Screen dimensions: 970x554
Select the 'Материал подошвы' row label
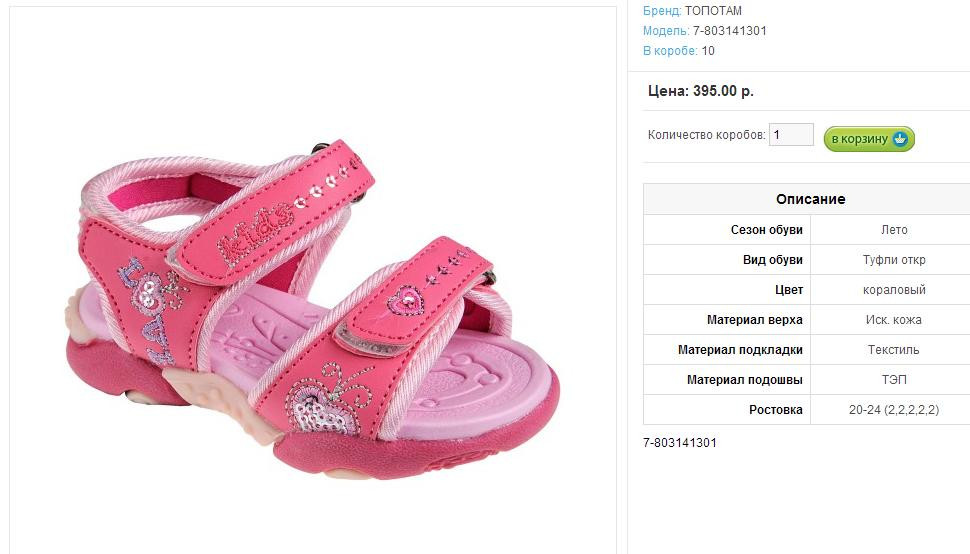(745, 380)
